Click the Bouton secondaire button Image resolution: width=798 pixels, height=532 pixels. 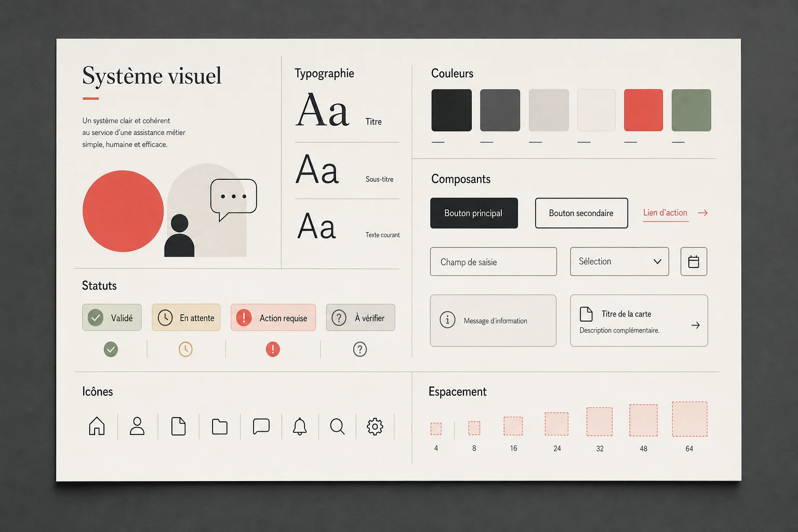pos(581,213)
